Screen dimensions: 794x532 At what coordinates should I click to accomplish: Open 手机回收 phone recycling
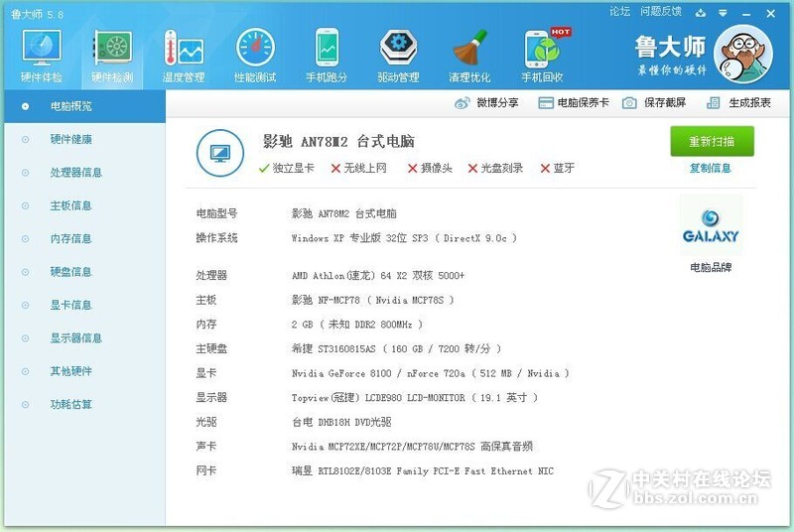(x=542, y=56)
